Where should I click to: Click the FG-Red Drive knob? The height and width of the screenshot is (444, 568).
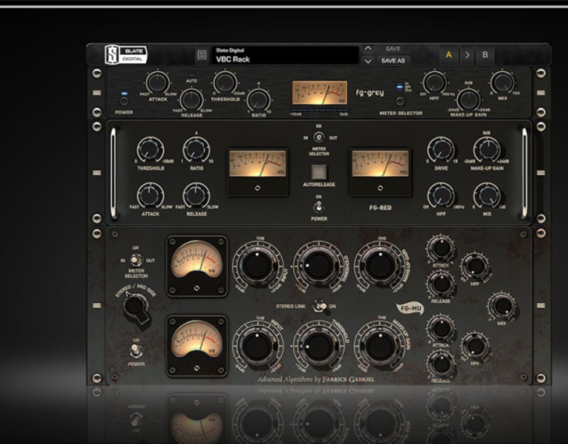[441, 150]
